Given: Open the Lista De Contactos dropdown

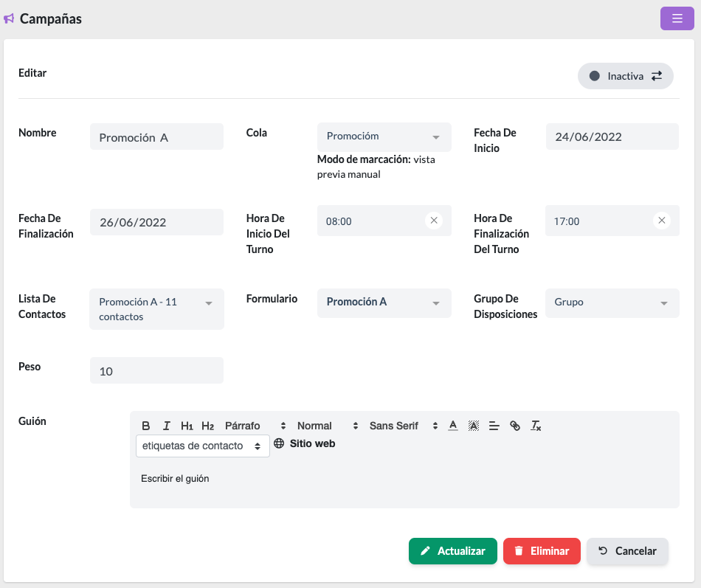Looking at the screenshot, I should tap(156, 309).
